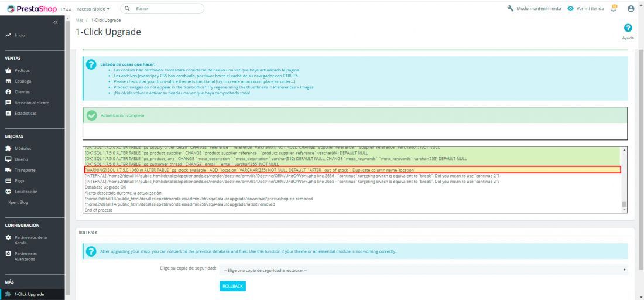Click the question icon in Listado de cosas box
The image size is (644, 300).
tap(91, 64)
